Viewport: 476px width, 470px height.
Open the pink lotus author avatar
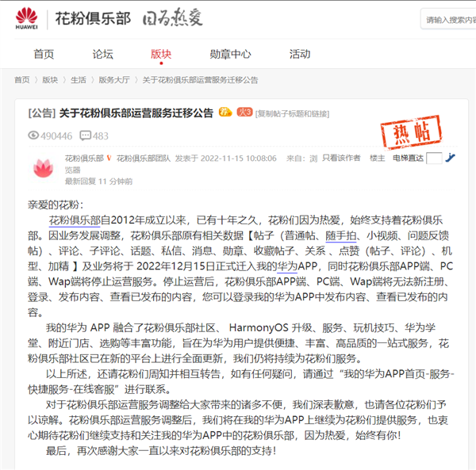(x=44, y=169)
